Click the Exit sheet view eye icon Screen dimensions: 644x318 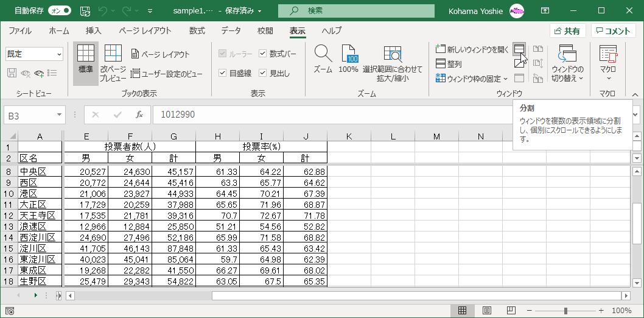coord(26,74)
